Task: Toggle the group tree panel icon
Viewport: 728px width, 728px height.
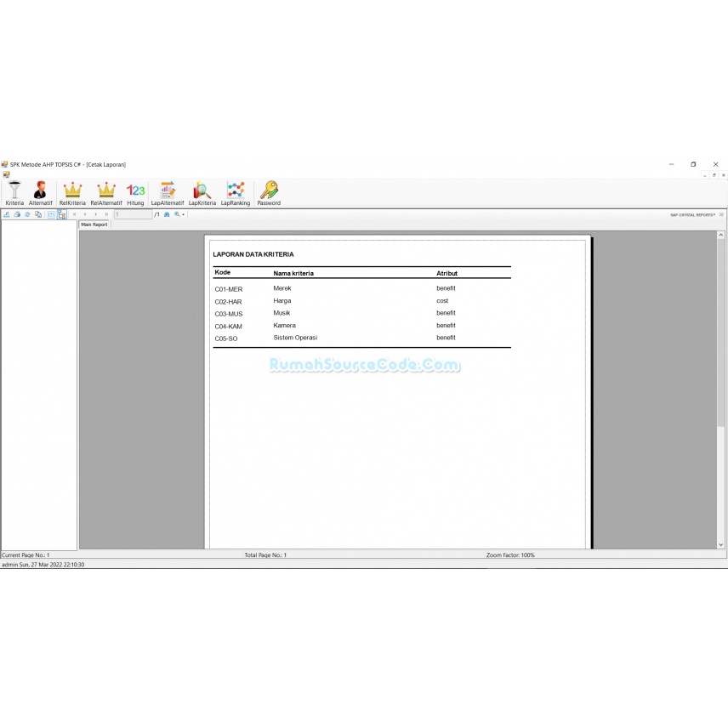Action: pyautogui.click(x=62, y=214)
